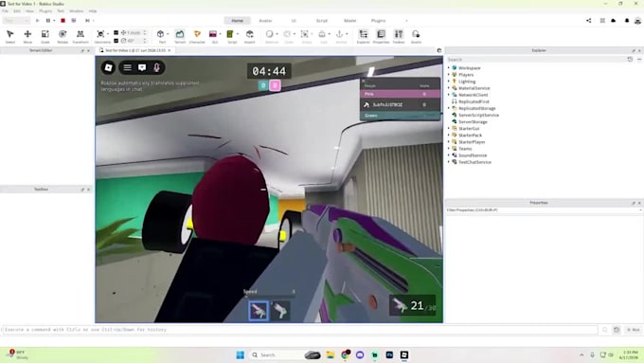This screenshot has width=644, height=363.
Task: Open the in-game hamburger menu
Action: coord(128,67)
